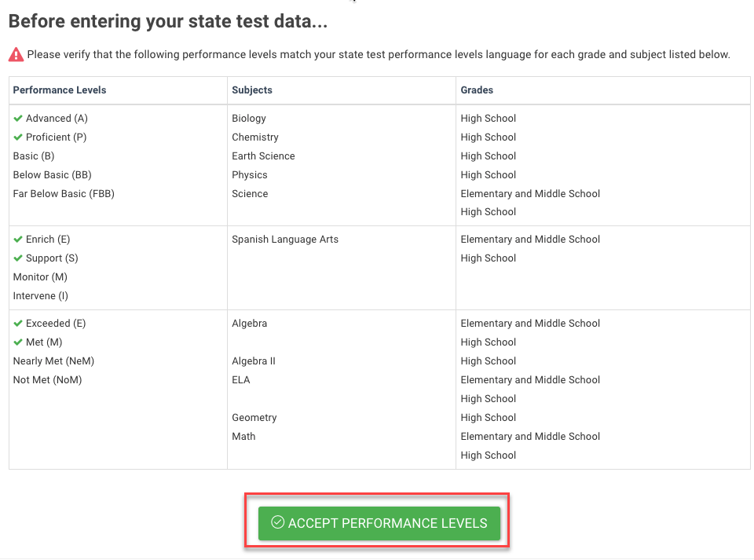Screen dimensions: 754x560
Task: Click the checkmark next to Enrich (E)
Action: [x=18, y=240]
